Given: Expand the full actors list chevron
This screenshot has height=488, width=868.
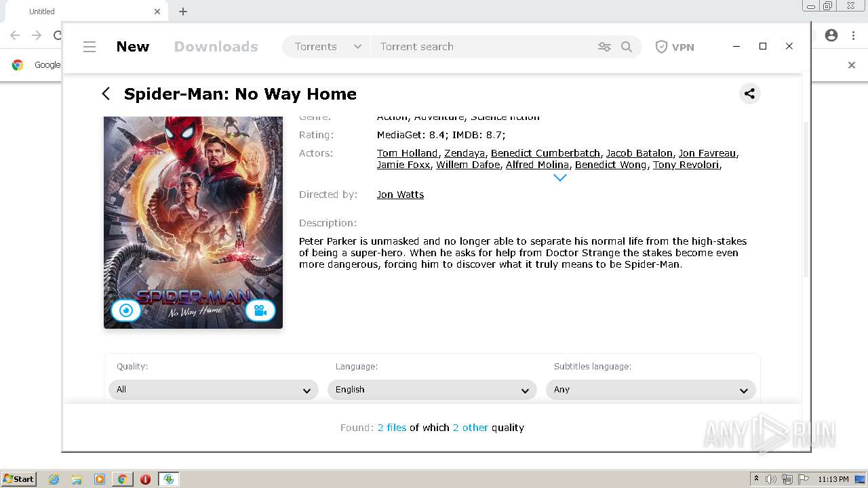Looking at the screenshot, I should click(559, 178).
